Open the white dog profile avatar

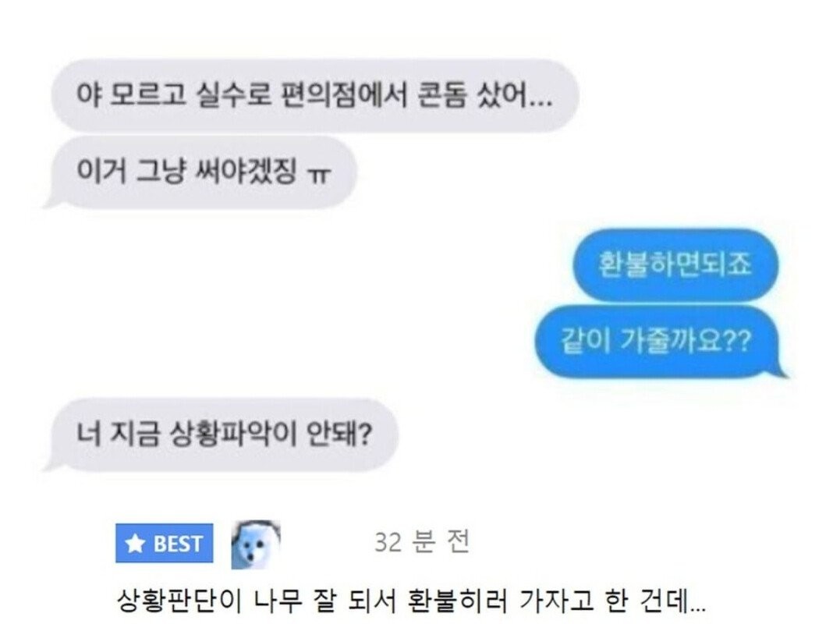256,544
